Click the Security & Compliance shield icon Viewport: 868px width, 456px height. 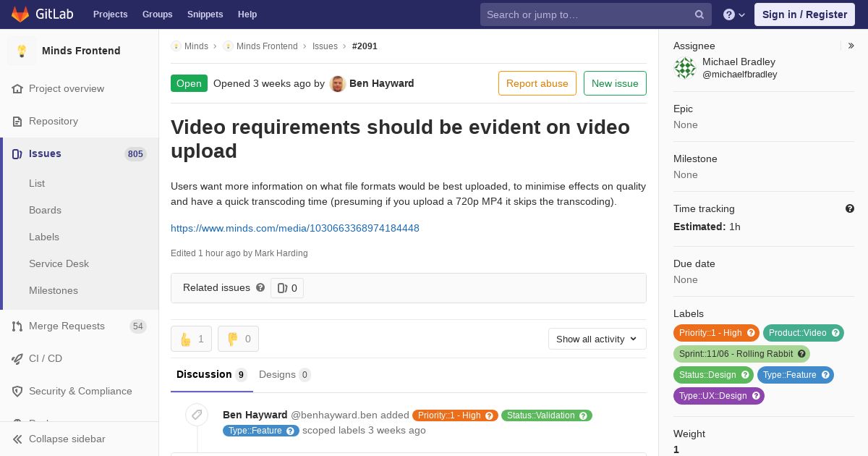tap(17, 391)
